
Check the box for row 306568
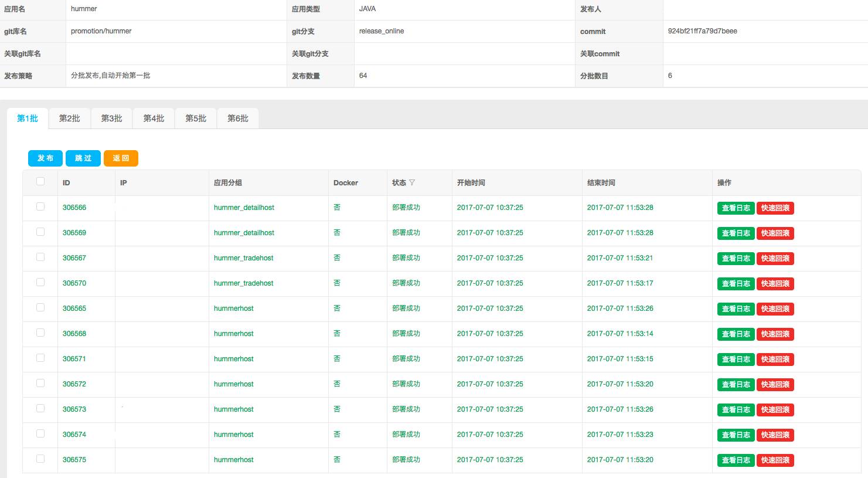[40, 333]
